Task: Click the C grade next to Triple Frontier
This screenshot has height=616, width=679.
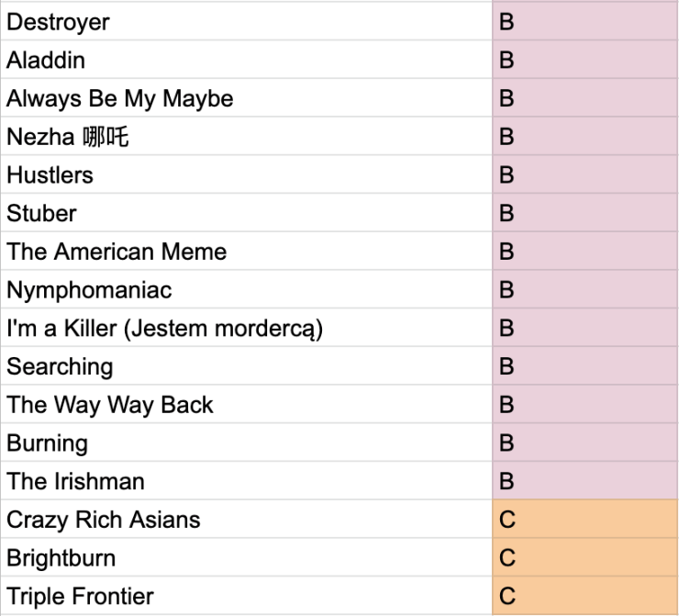Action: point(584,597)
